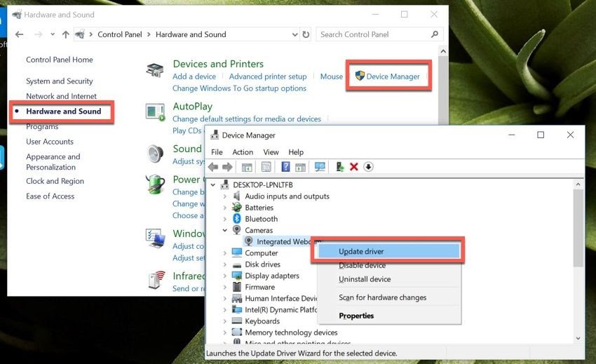Open Network and Internet in the sidebar
This screenshot has height=364, width=596.
pyautogui.click(x=61, y=96)
